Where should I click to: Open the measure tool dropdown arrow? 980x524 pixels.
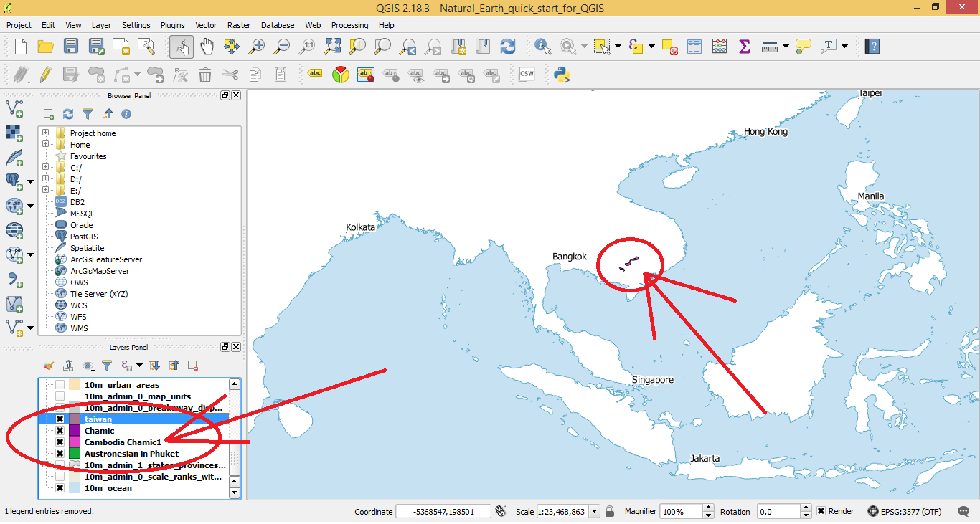[x=786, y=47]
